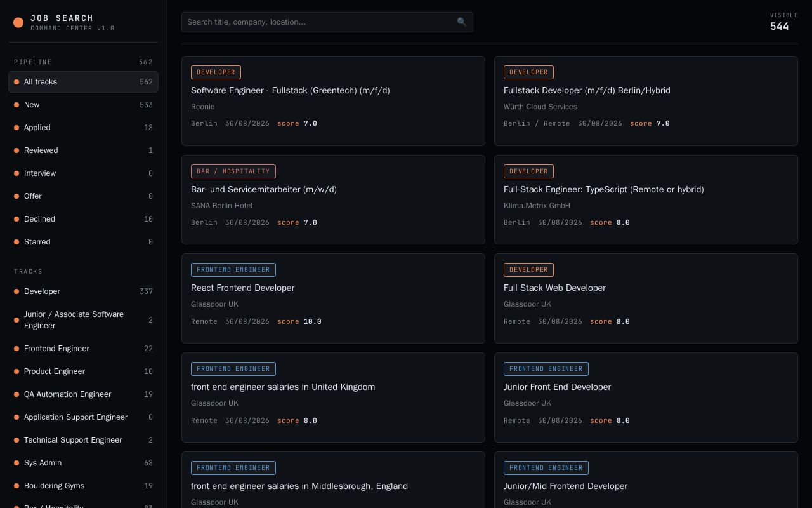
Task: View Declined jobs
Action: pos(83,219)
